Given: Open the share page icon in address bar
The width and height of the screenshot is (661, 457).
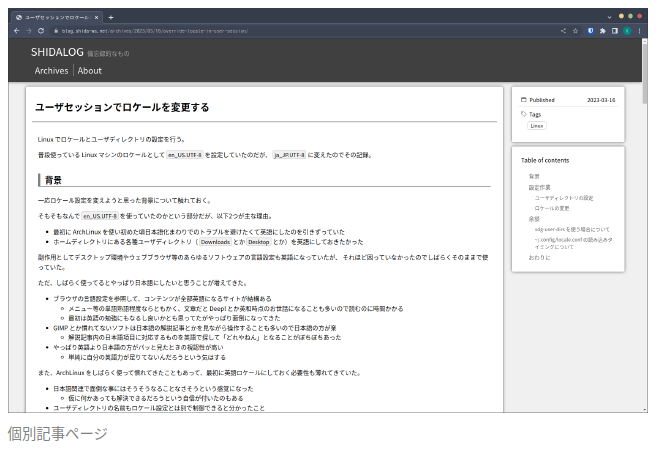Looking at the screenshot, I should (563, 31).
